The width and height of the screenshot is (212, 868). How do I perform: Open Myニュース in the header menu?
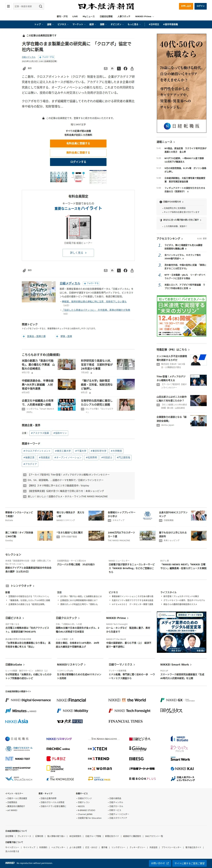click(89, 16)
